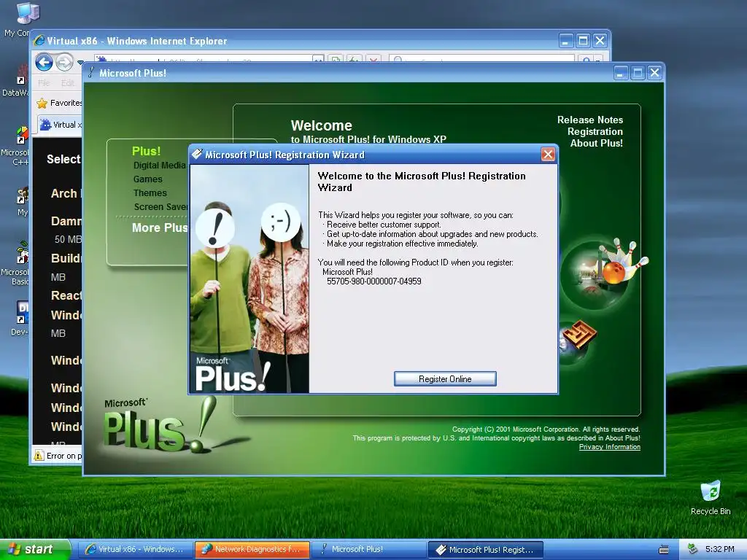Click the keyboard icon in system tray

[664, 550]
